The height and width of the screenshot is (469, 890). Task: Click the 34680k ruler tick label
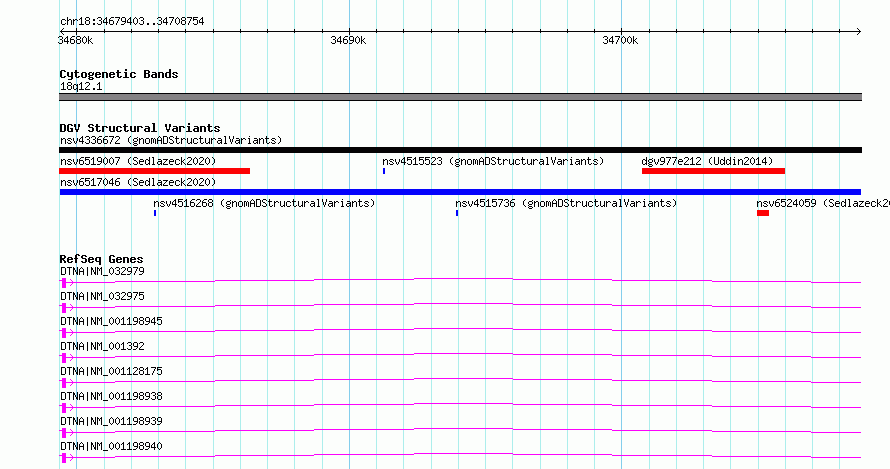pos(75,40)
